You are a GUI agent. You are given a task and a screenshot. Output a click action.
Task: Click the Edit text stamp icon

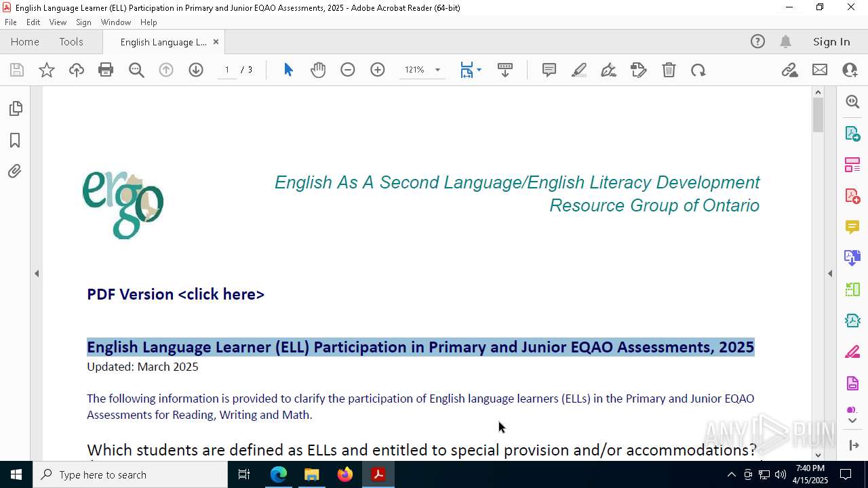(639, 70)
